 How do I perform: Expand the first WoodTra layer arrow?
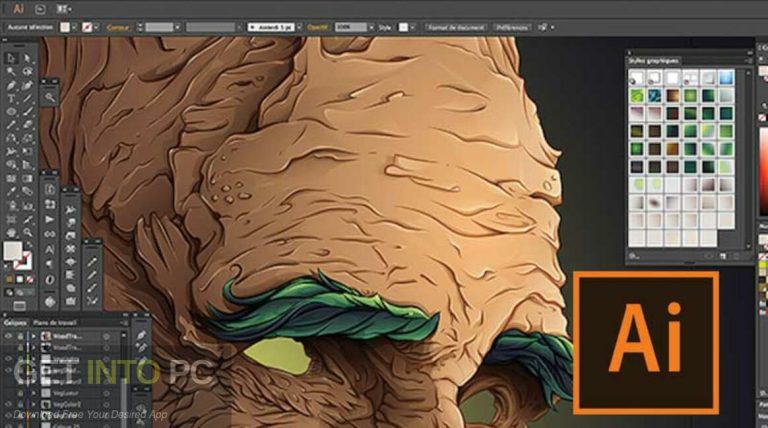click(34, 336)
